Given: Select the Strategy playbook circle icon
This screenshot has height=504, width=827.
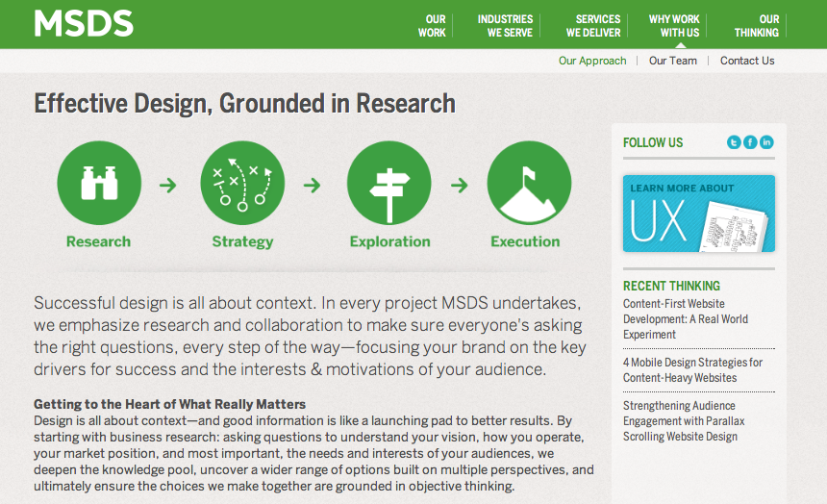Looking at the screenshot, I should (x=242, y=183).
